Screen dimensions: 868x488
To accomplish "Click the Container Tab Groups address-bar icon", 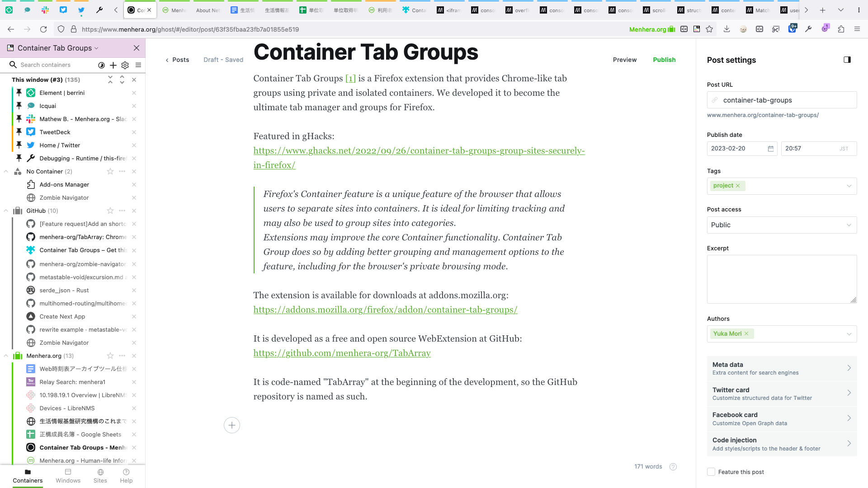I will [x=697, y=29].
